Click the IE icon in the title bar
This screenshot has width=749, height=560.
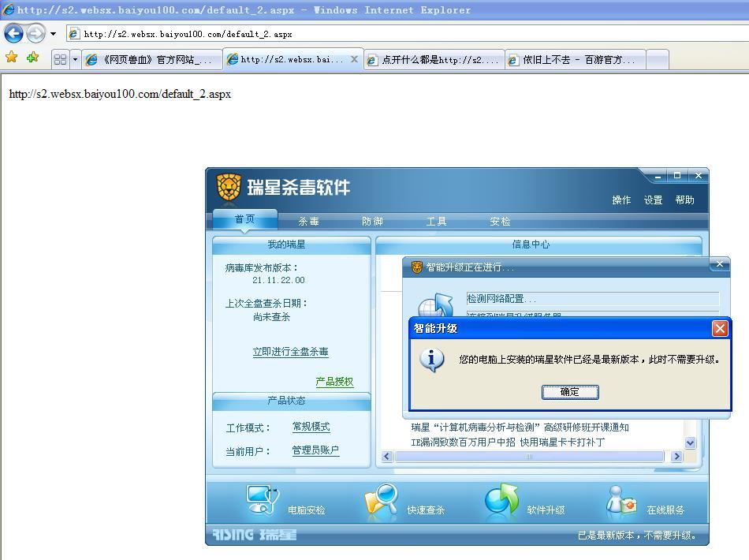[9, 9]
